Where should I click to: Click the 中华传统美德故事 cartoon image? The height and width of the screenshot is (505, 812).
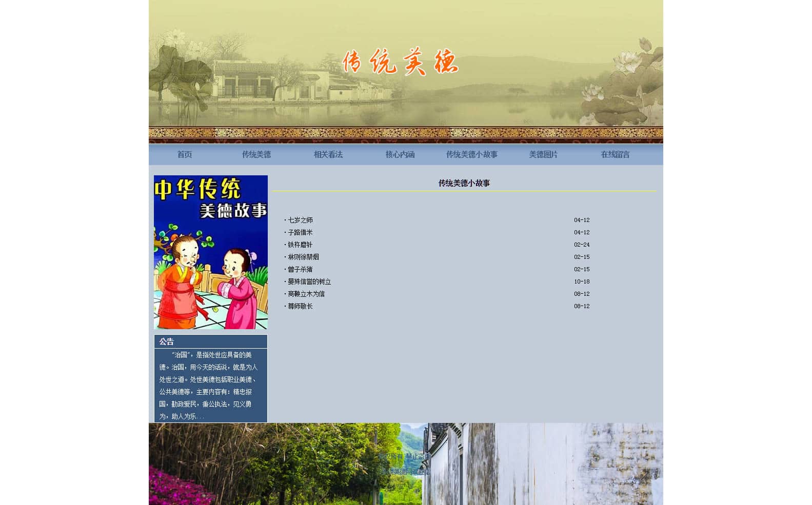point(211,252)
